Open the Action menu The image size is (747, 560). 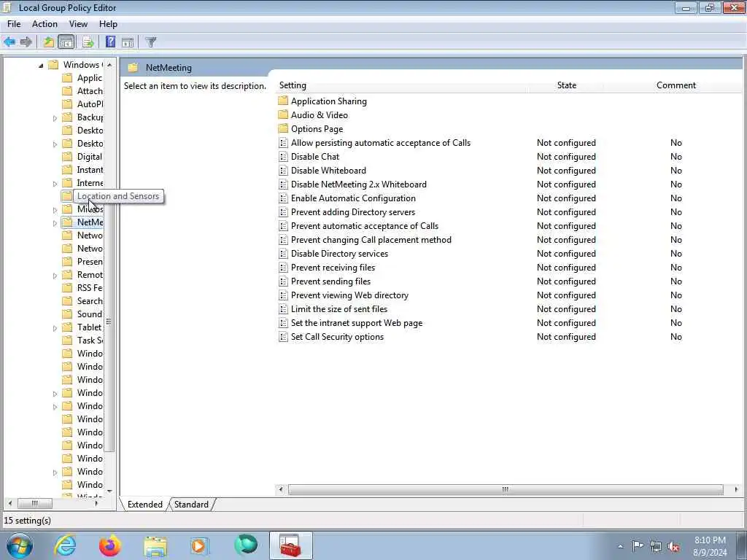point(44,24)
